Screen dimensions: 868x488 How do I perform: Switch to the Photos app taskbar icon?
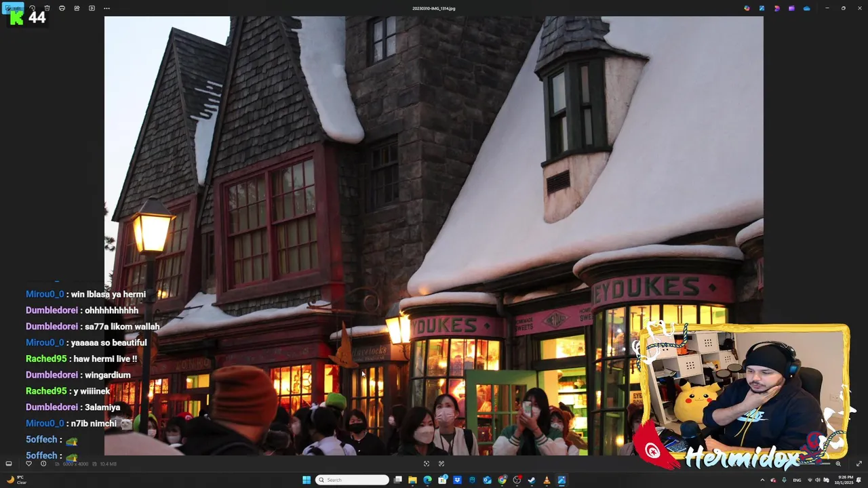[x=561, y=480]
